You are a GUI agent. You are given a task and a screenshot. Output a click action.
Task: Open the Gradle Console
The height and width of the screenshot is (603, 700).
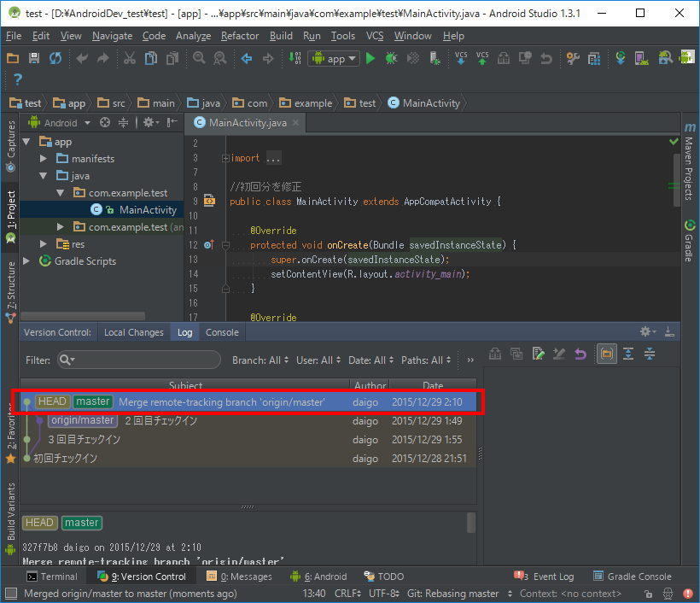tap(633, 577)
